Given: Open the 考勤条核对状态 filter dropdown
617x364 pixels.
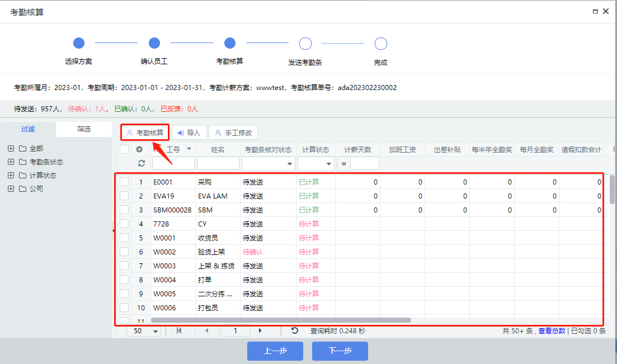Looking at the screenshot, I should coord(290,164).
